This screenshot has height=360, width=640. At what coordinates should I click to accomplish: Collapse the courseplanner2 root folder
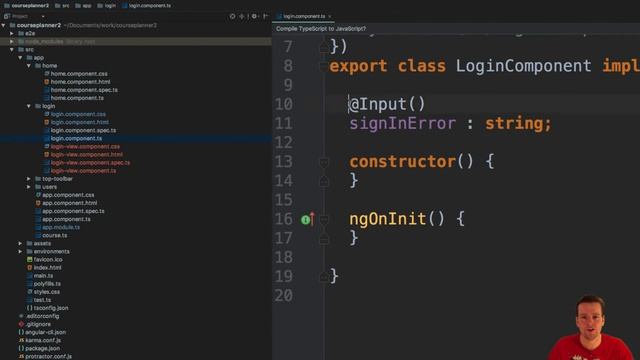[4, 25]
